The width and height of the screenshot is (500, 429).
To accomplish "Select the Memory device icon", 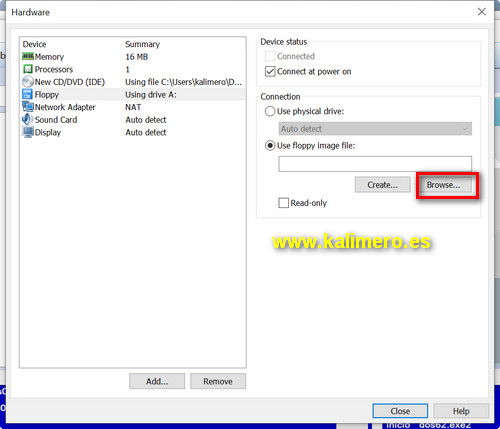I will click(28, 56).
